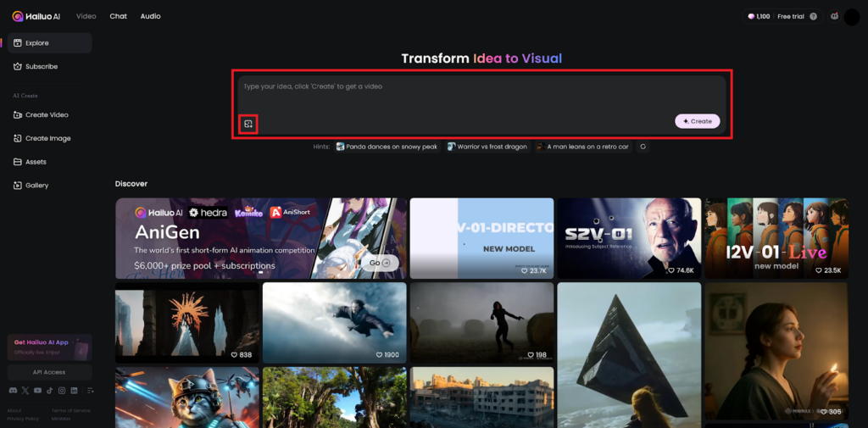This screenshot has height=428, width=868.
Task: Open the Video tab in top navigation
Action: coord(86,16)
